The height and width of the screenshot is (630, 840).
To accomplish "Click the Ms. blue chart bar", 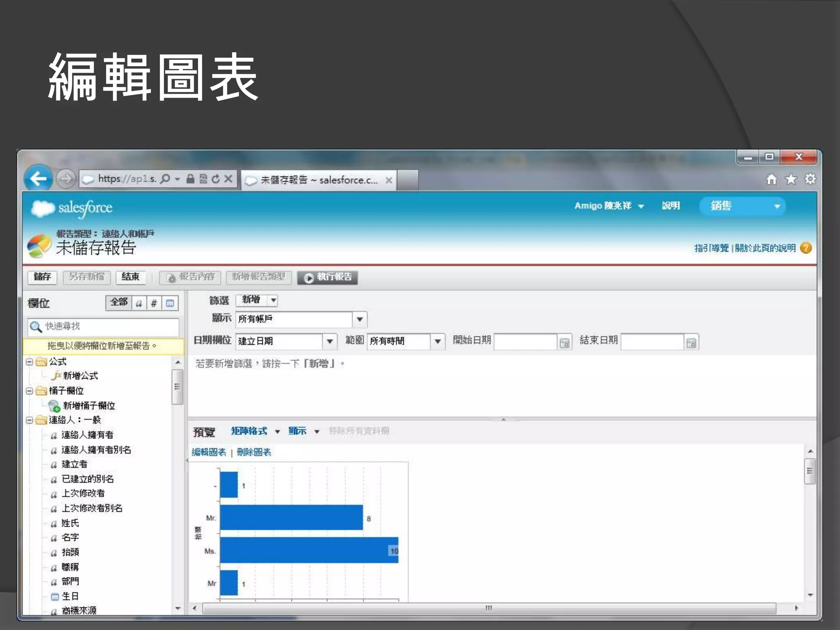I will (x=308, y=550).
